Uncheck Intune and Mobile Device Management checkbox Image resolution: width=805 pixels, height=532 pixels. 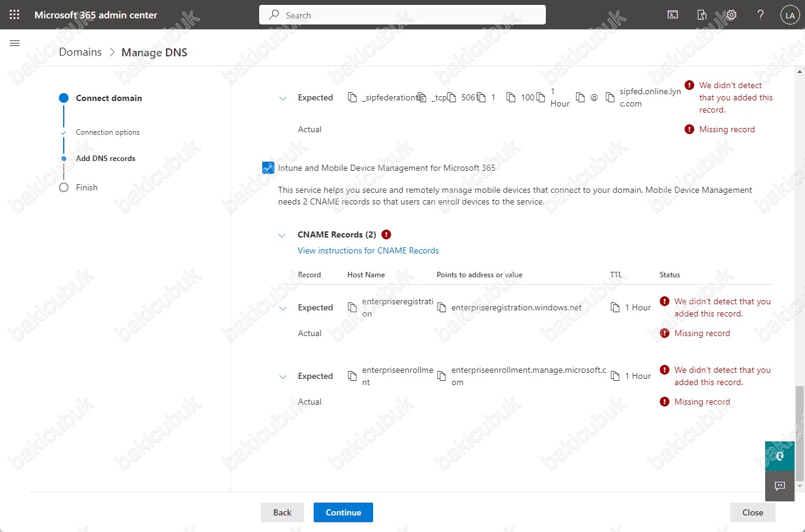(268, 167)
